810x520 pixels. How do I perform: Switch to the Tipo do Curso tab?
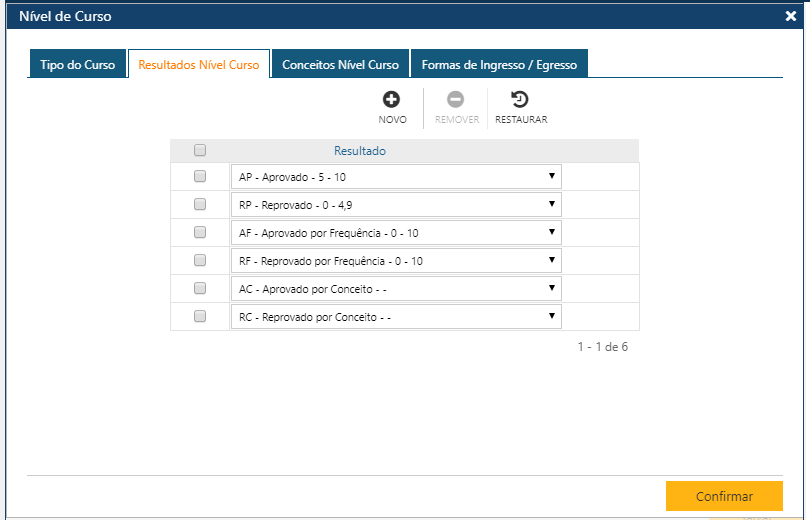tap(77, 65)
